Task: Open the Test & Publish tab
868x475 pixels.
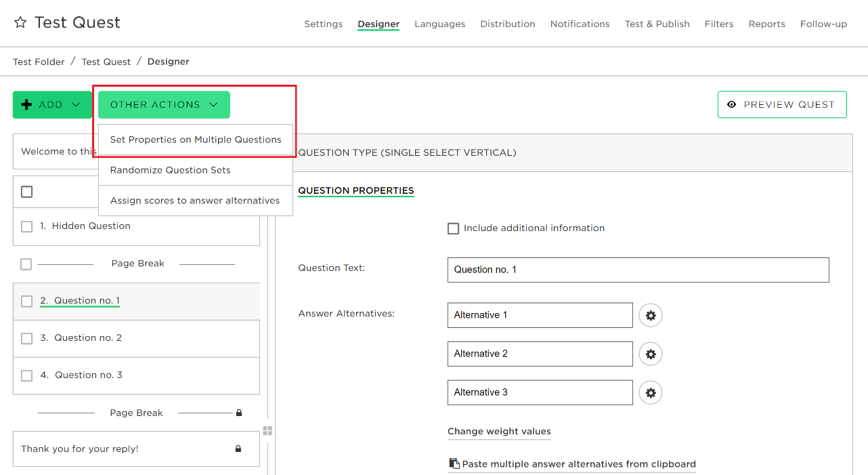Action: point(657,24)
